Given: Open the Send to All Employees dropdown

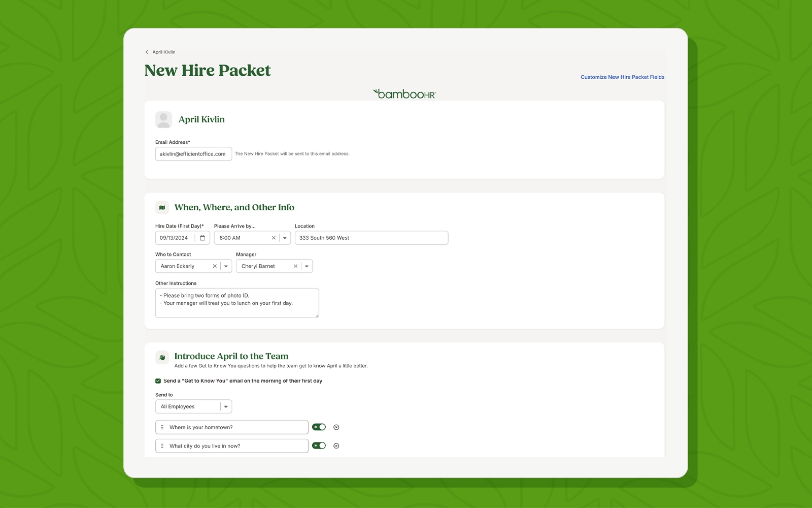Looking at the screenshot, I should point(226,406).
